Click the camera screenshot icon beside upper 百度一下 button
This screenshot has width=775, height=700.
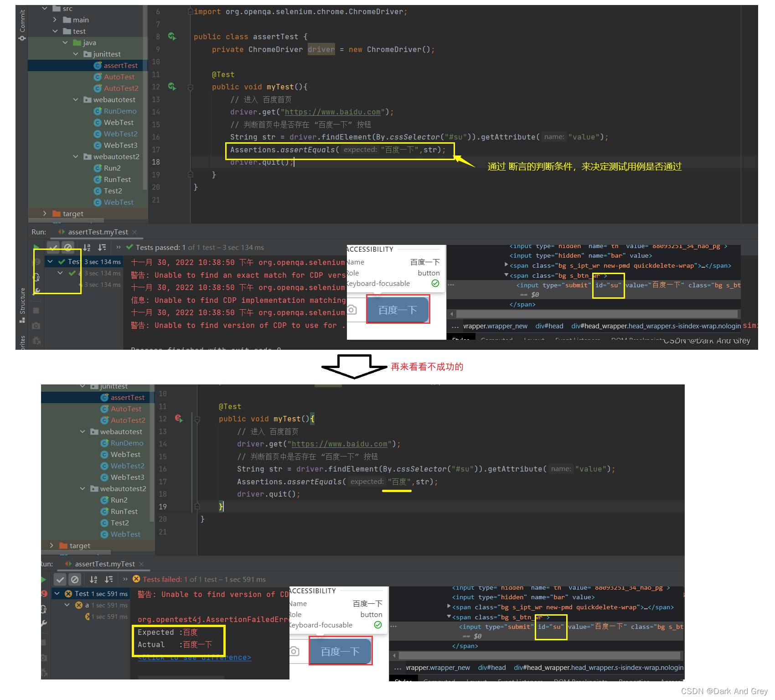352,310
